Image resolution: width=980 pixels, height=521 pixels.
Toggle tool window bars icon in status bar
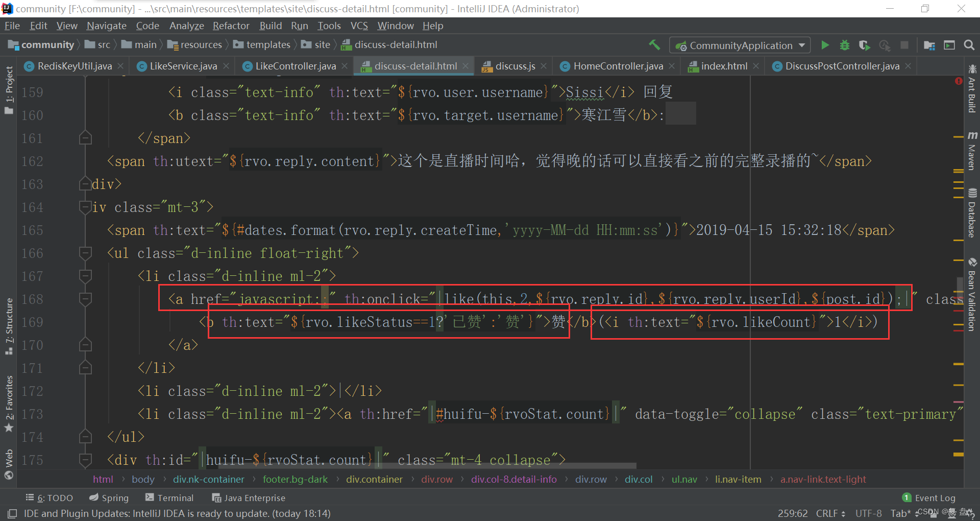pos(12,513)
